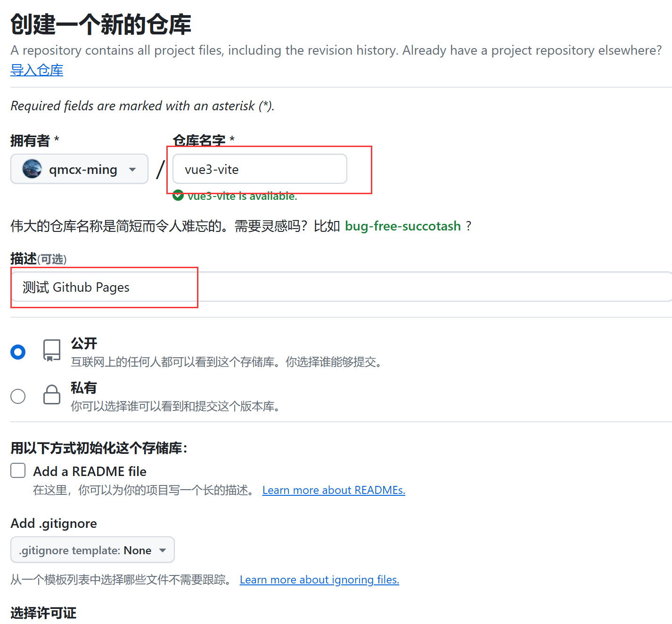672x624 pixels.
Task: Click the private lock icon
Action: click(x=52, y=394)
